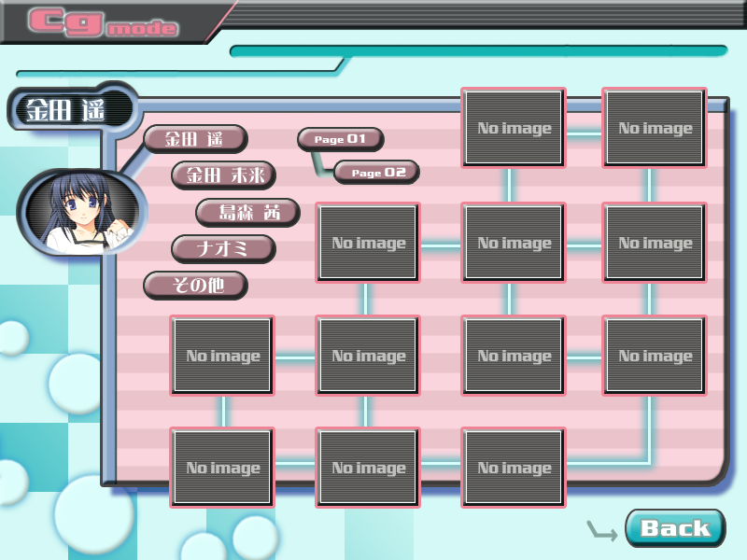Open the middle thumbnail in the bottom row

pos(368,468)
